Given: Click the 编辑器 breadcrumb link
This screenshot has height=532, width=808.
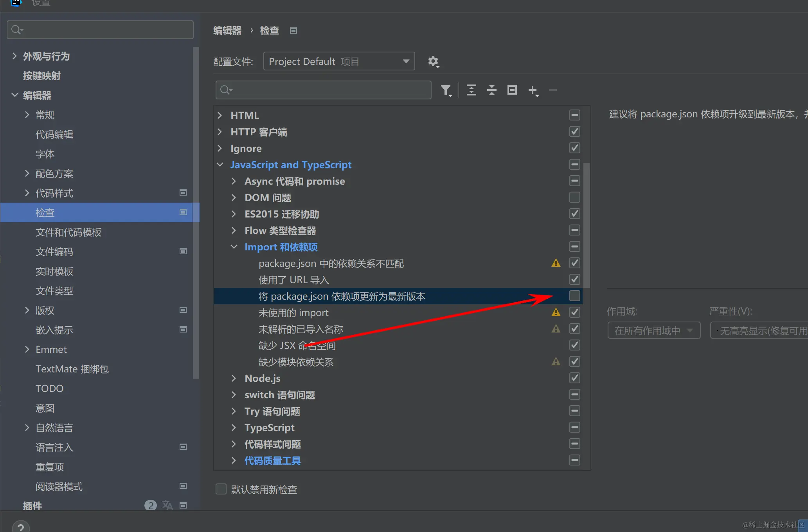Looking at the screenshot, I should (227, 31).
